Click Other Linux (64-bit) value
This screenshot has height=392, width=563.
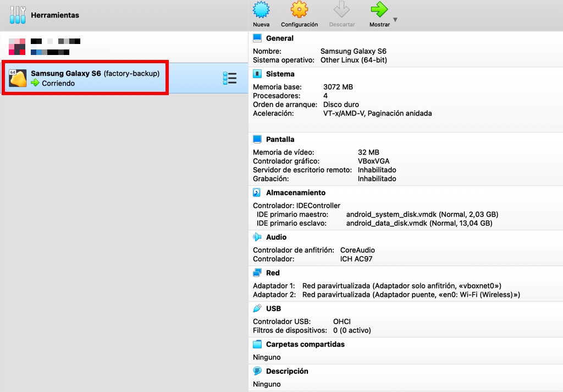(354, 60)
